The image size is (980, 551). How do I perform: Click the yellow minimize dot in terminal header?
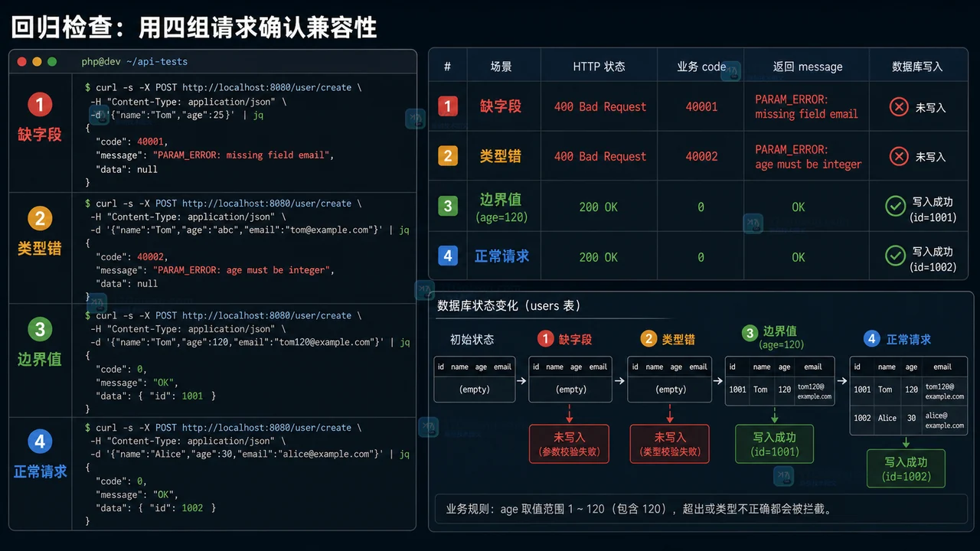37,61
